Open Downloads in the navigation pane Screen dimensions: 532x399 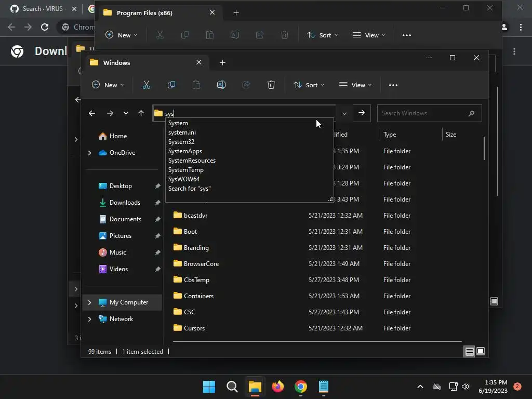click(x=125, y=203)
